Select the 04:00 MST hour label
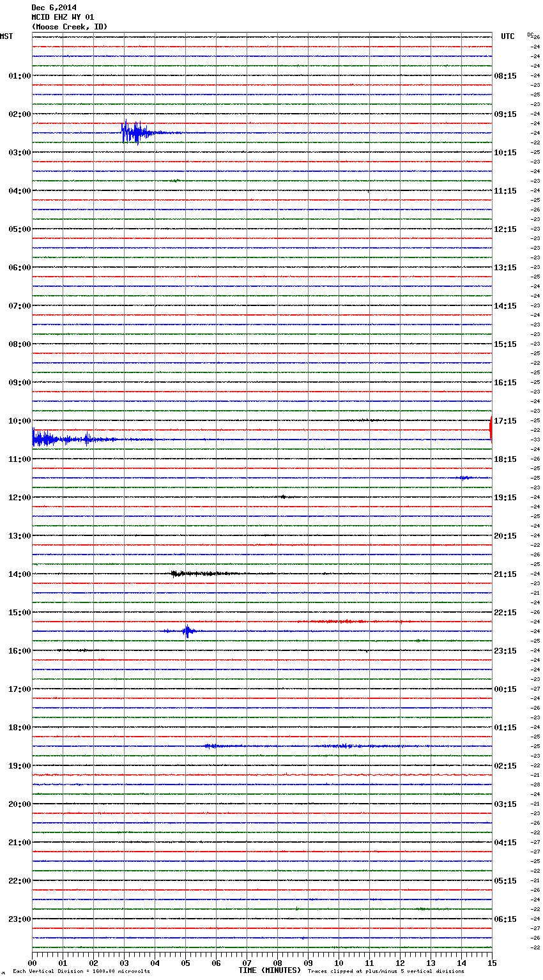 click(20, 191)
